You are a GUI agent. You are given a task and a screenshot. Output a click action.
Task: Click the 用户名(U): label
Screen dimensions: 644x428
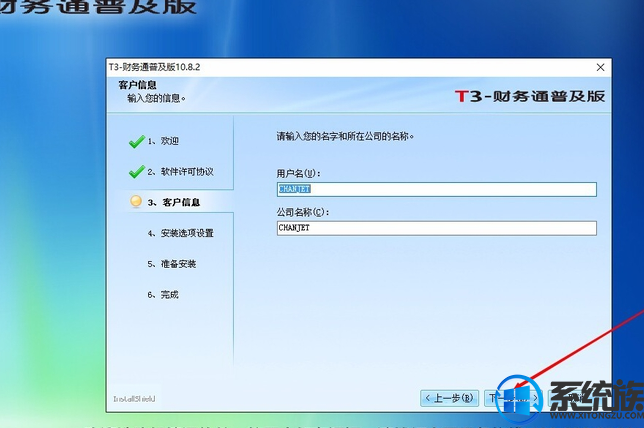(298, 173)
